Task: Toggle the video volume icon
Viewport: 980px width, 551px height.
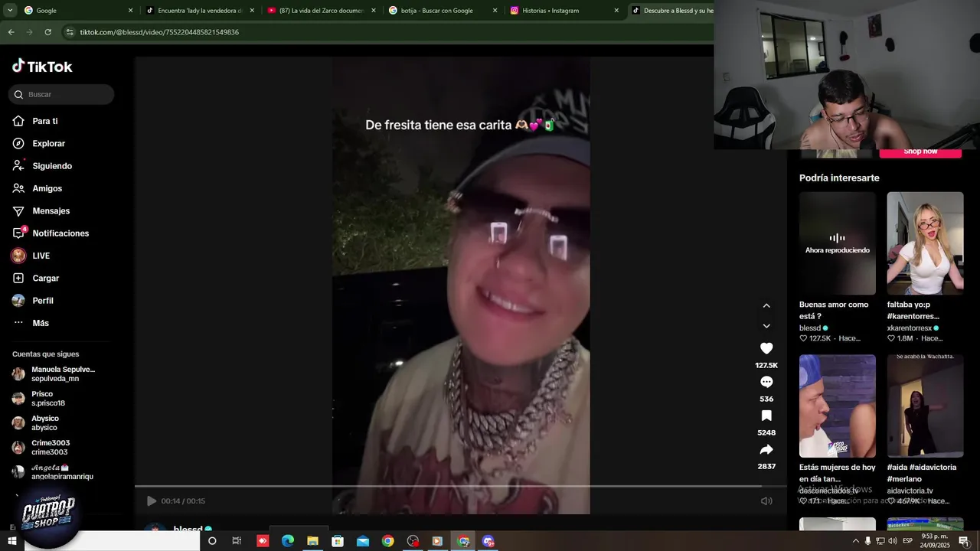Action: click(x=766, y=501)
